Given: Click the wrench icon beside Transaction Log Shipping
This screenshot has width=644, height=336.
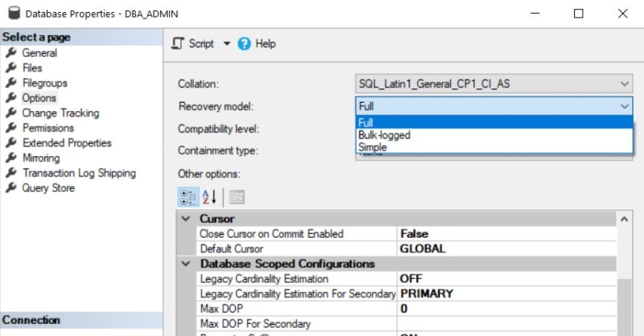Looking at the screenshot, I should pos(11,173).
